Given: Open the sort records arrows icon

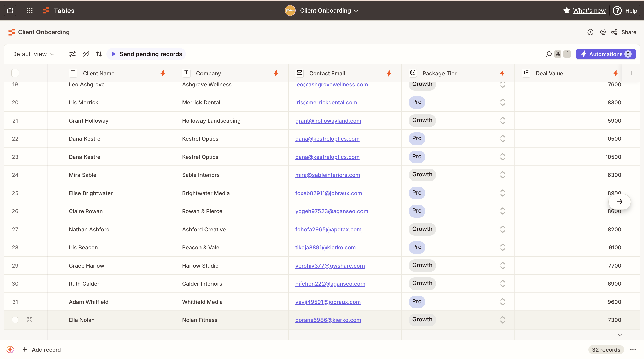Looking at the screenshot, I should (x=99, y=54).
